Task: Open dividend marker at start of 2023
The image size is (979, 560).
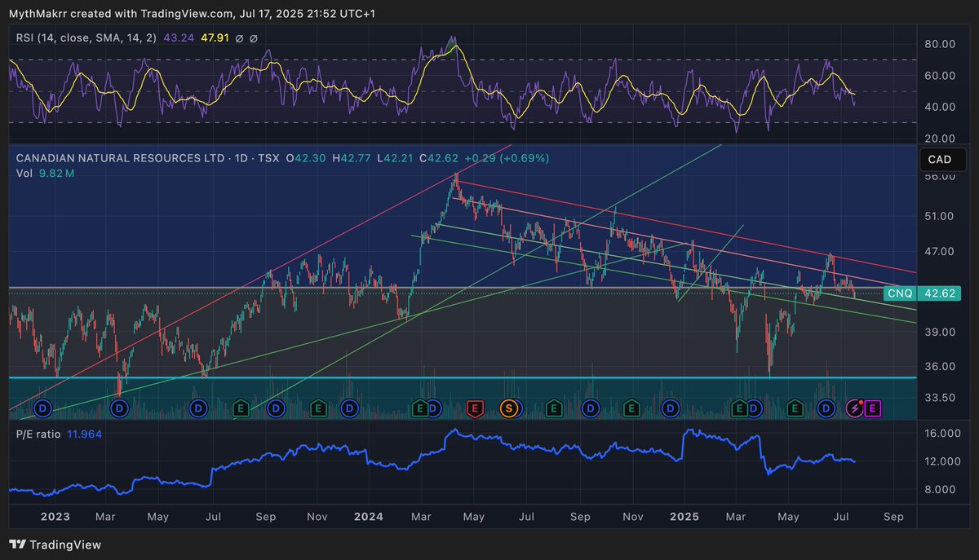Action: tap(42, 407)
